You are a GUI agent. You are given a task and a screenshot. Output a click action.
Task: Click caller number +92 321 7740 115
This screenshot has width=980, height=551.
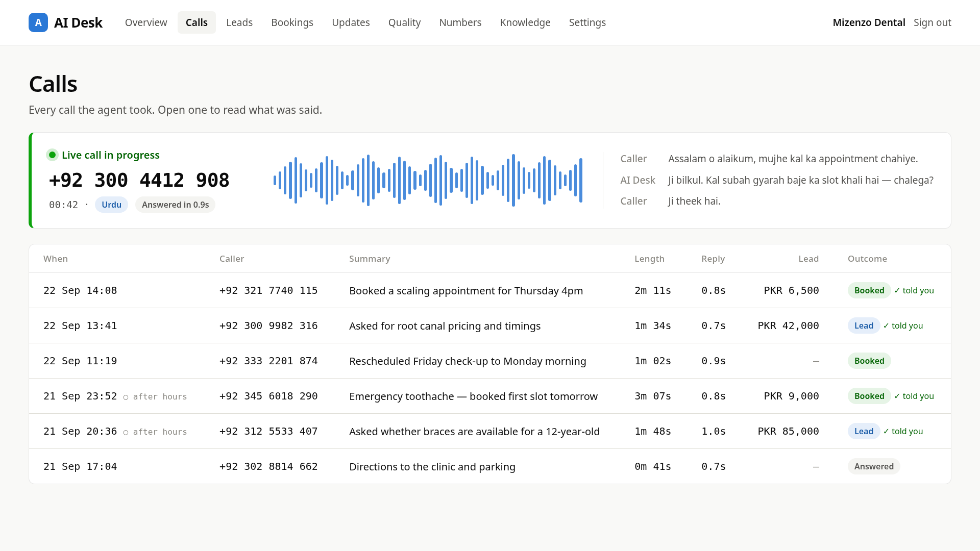[x=268, y=290]
